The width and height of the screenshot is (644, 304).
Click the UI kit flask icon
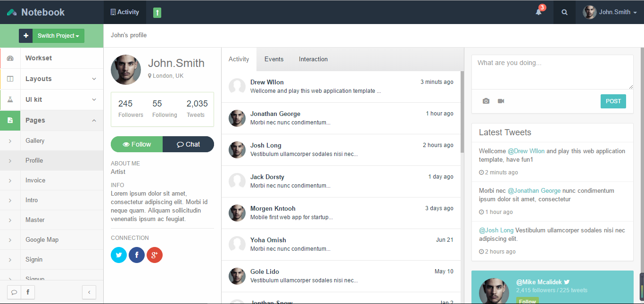point(10,99)
